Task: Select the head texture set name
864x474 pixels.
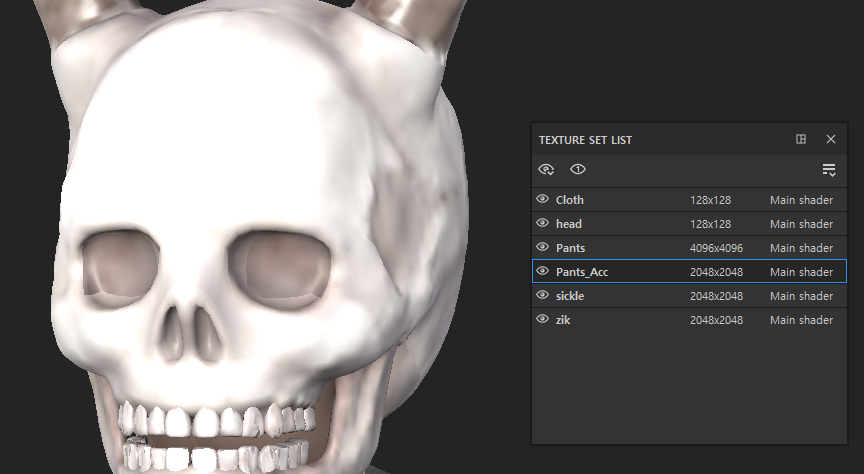Action: [x=569, y=224]
